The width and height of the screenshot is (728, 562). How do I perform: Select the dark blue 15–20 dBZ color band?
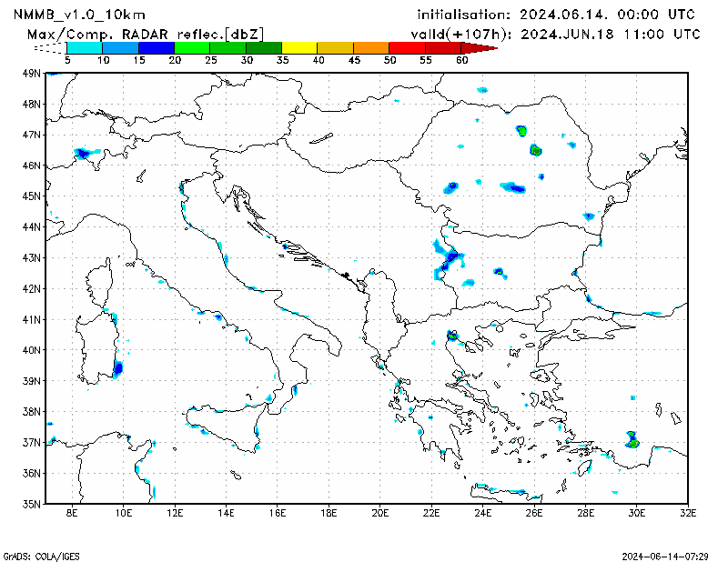point(156,47)
